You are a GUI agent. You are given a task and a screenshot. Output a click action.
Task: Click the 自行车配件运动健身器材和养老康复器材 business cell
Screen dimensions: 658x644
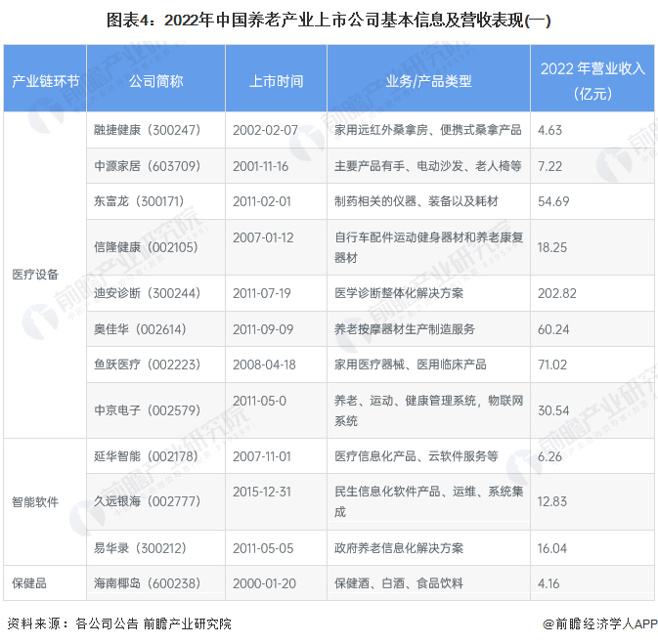[428, 247]
